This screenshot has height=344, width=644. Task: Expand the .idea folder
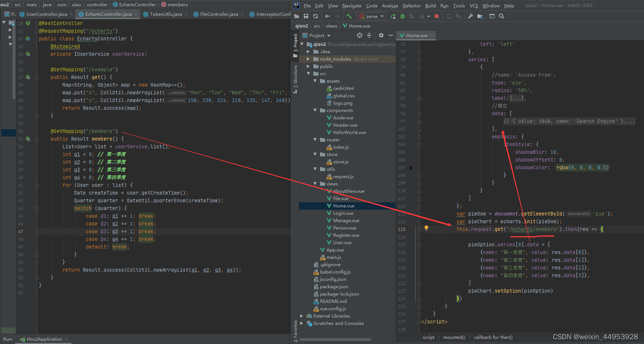[x=309, y=51]
